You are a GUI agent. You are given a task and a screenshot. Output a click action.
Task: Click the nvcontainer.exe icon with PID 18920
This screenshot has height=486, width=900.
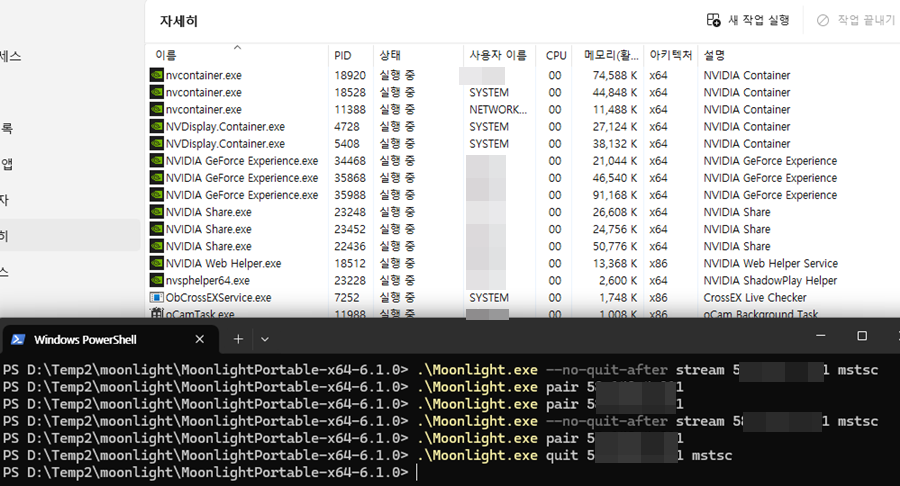click(157, 75)
